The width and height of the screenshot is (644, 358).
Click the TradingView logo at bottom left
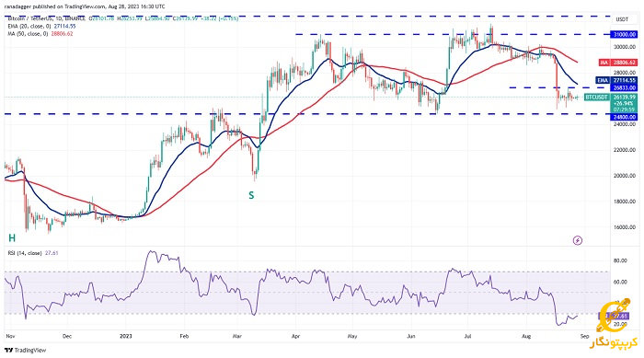point(25,351)
